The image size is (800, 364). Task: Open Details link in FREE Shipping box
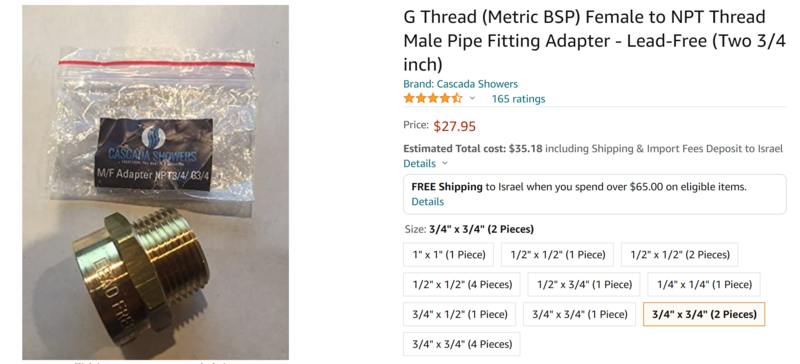point(428,201)
